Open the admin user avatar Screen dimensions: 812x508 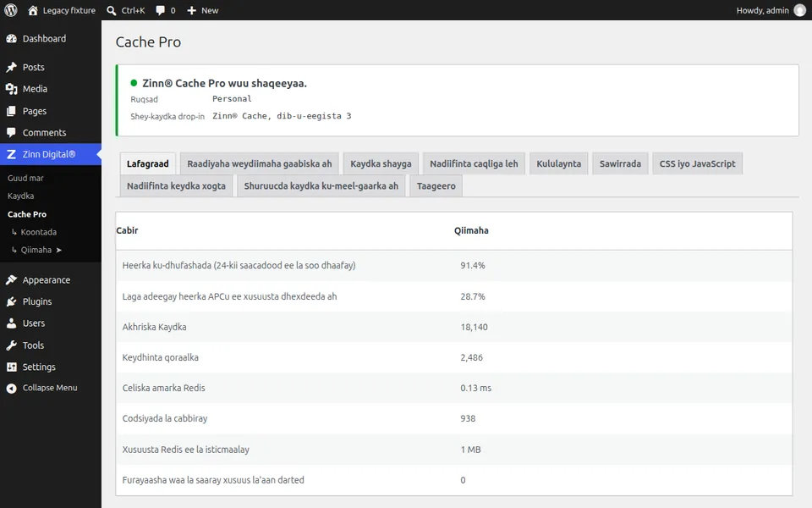[800, 10]
